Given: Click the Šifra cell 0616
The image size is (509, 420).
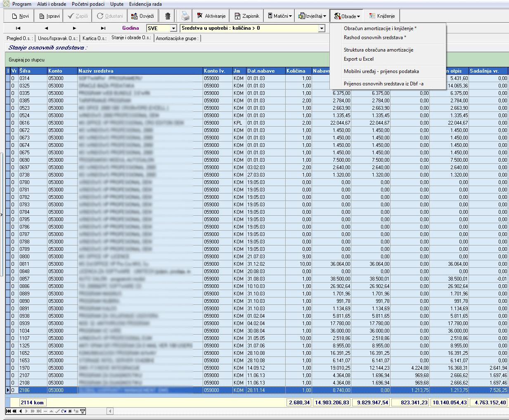Looking at the screenshot, I should click(33, 123).
